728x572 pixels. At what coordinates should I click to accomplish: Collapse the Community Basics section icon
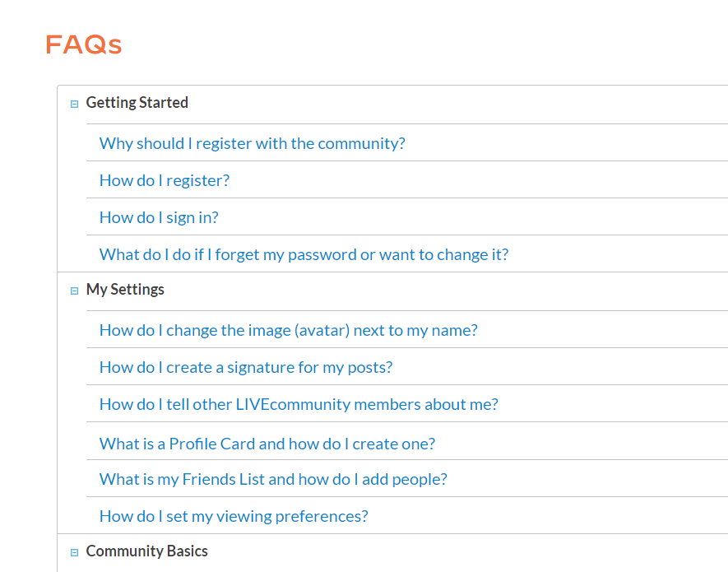[x=74, y=553]
